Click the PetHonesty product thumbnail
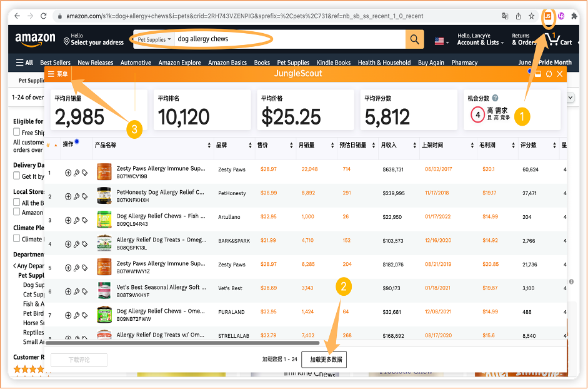The width and height of the screenshot is (588, 389). click(x=104, y=196)
